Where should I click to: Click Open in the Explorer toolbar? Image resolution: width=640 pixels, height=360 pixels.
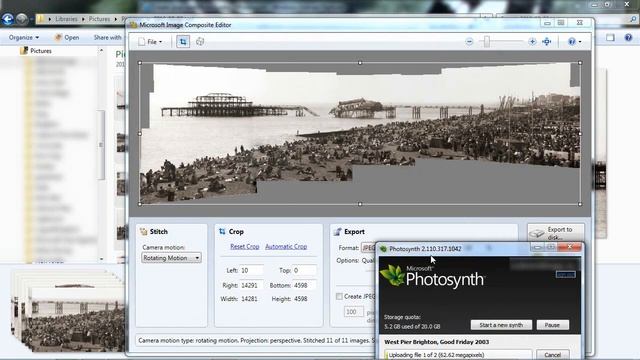[67, 38]
